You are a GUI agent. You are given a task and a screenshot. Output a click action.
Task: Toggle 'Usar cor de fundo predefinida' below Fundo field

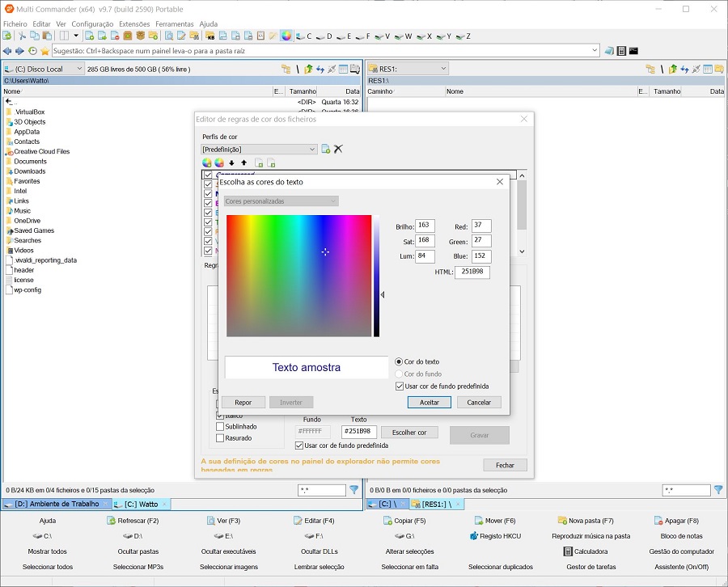coord(299,446)
